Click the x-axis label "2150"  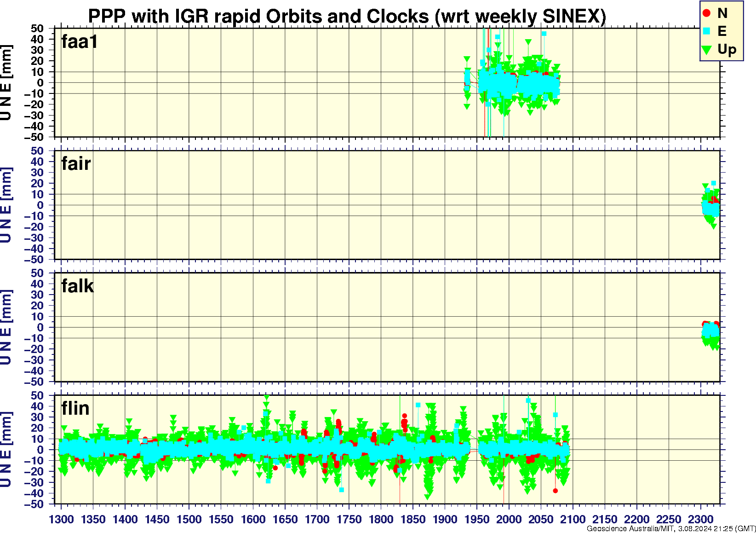tap(605, 519)
